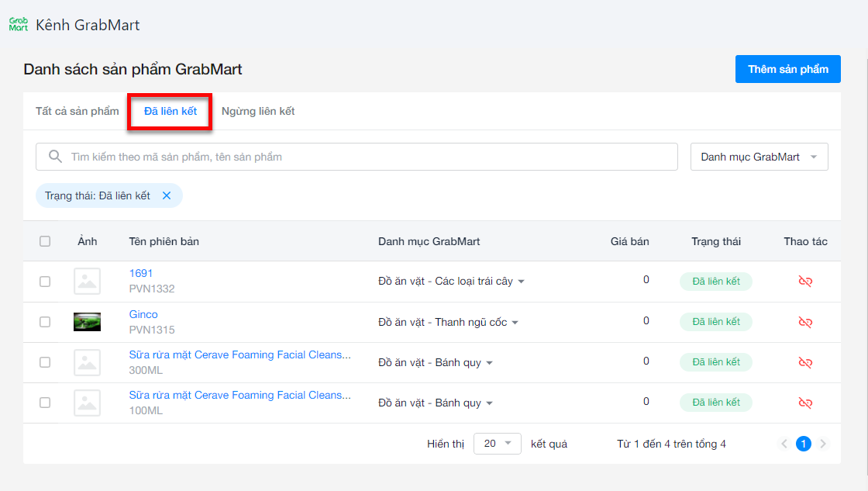
Task: Click the 'Tên phiên bản' column header
Action: point(164,241)
